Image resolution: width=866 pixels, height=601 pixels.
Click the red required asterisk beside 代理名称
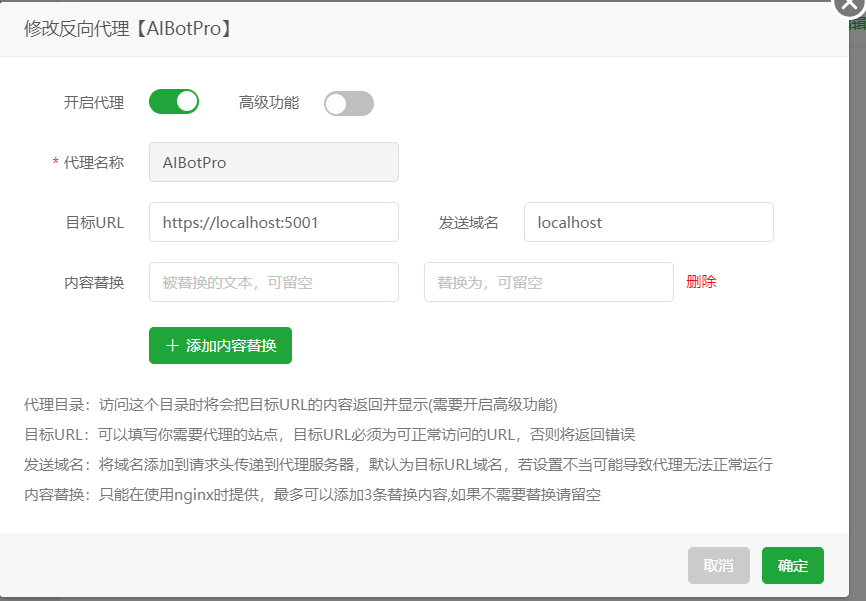pyautogui.click(x=56, y=162)
